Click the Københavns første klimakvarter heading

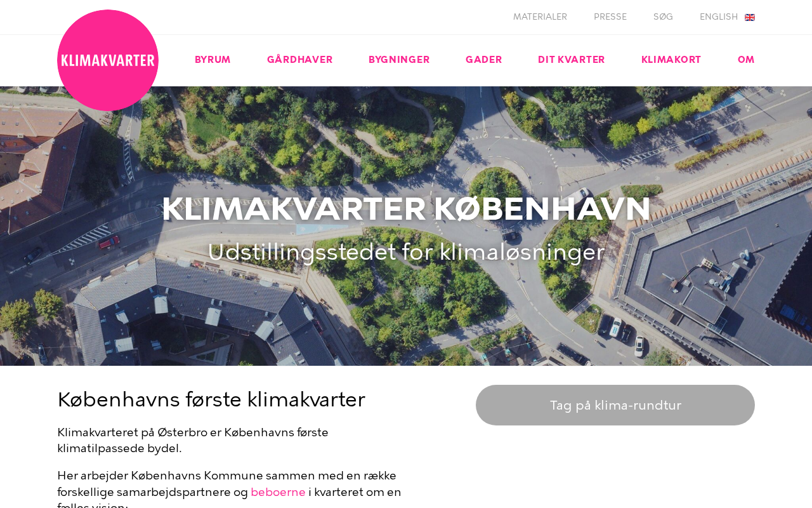pos(211,400)
